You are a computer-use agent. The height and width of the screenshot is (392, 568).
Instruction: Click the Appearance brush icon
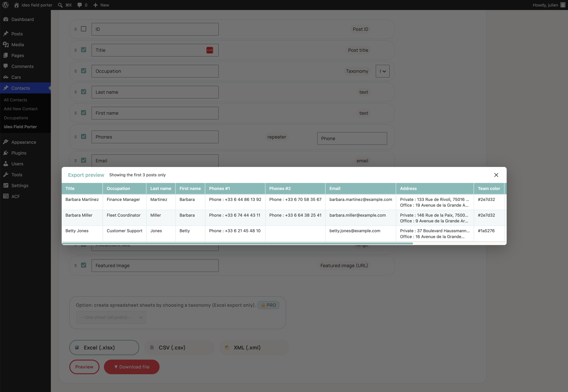pyautogui.click(x=6, y=142)
